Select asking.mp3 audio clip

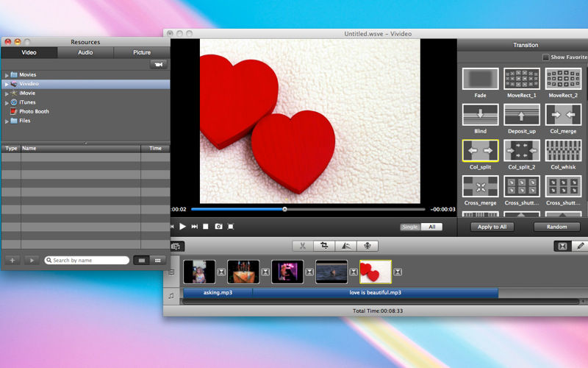[218, 292]
